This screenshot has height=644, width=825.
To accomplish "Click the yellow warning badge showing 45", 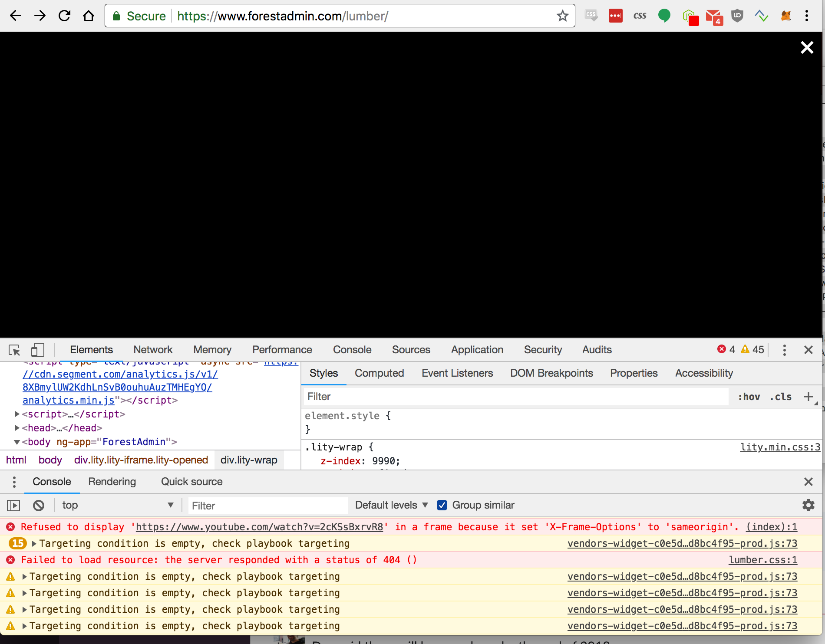I will [752, 349].
